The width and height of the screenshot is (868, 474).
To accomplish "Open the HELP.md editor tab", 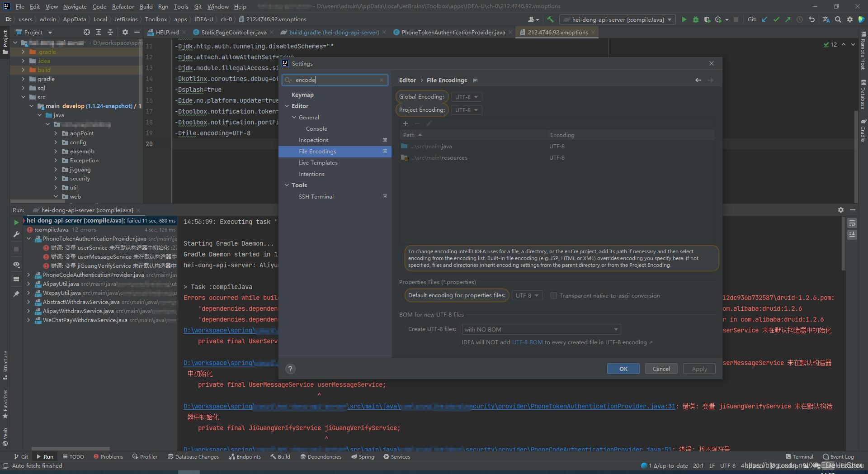I will point(167,32).
